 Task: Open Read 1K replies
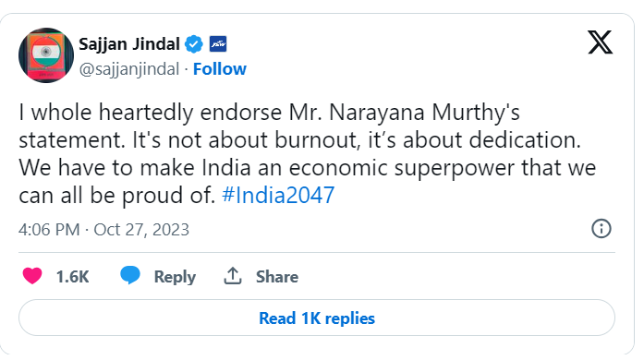click(x=317, y=318)
